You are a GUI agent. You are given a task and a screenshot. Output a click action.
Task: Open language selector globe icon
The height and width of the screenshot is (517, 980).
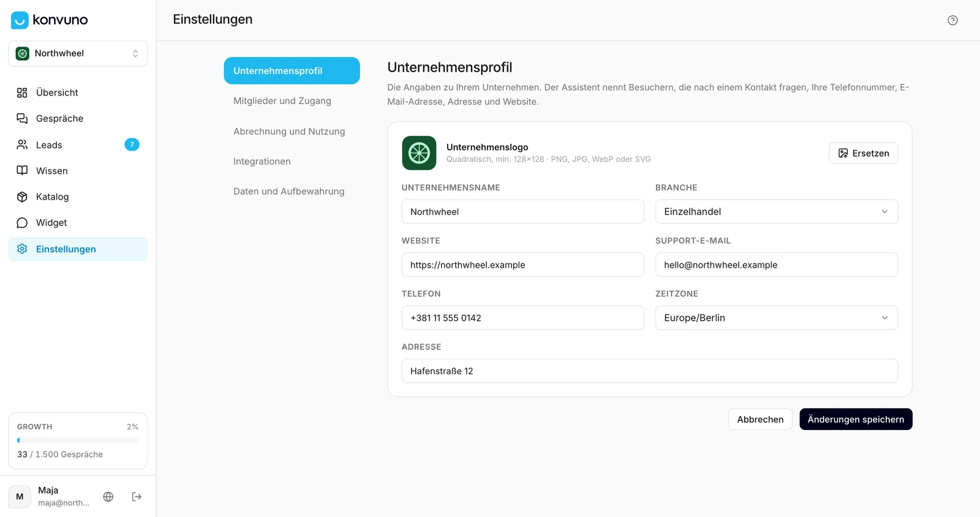(x=108, y=497)
